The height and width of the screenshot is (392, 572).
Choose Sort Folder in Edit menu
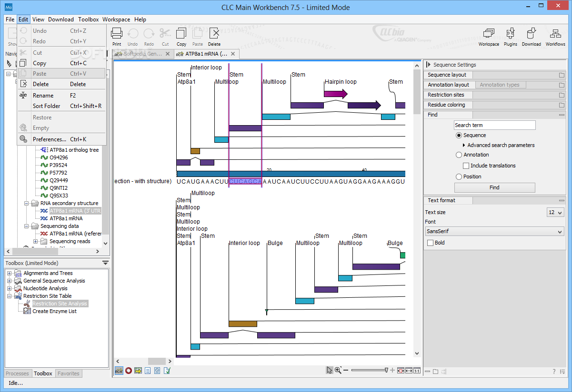click(61, 106)
